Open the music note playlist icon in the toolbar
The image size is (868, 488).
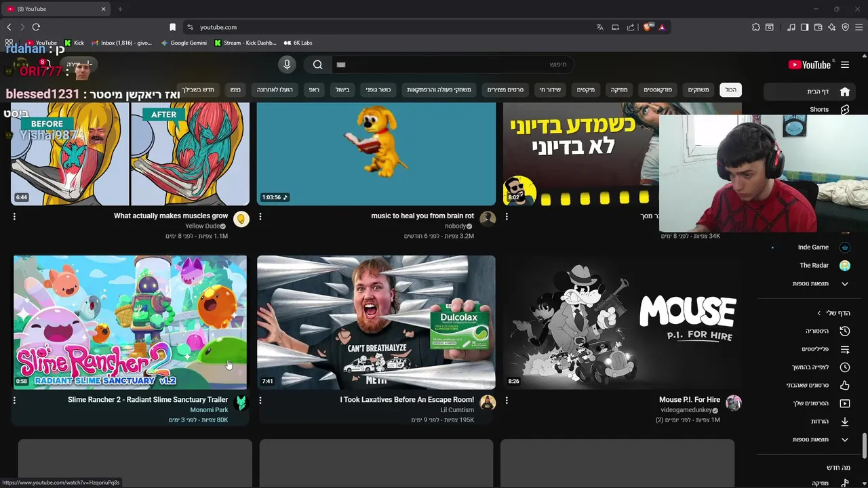(791, 27)
